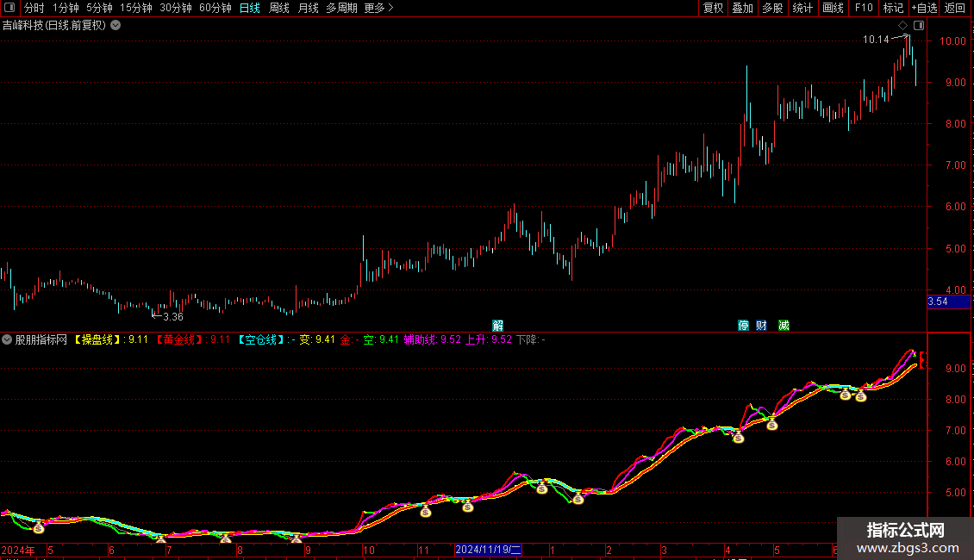Select the 5分钟 period tab
This screenshot has width=974, height=560.
(x=99, y=8)
